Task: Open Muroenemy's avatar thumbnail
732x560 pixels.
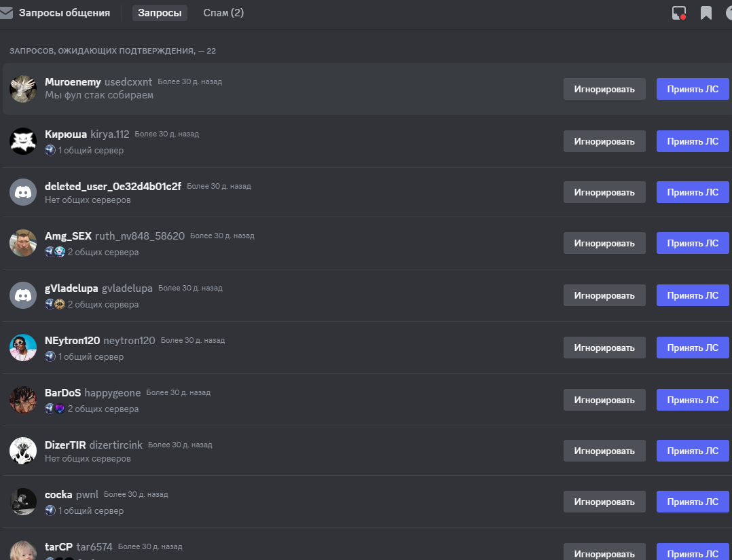Action: (23, 89)
